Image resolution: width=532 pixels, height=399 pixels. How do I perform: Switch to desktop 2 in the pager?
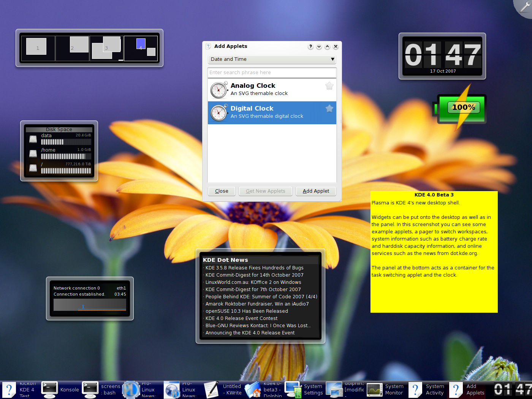[x=72, y=48]
